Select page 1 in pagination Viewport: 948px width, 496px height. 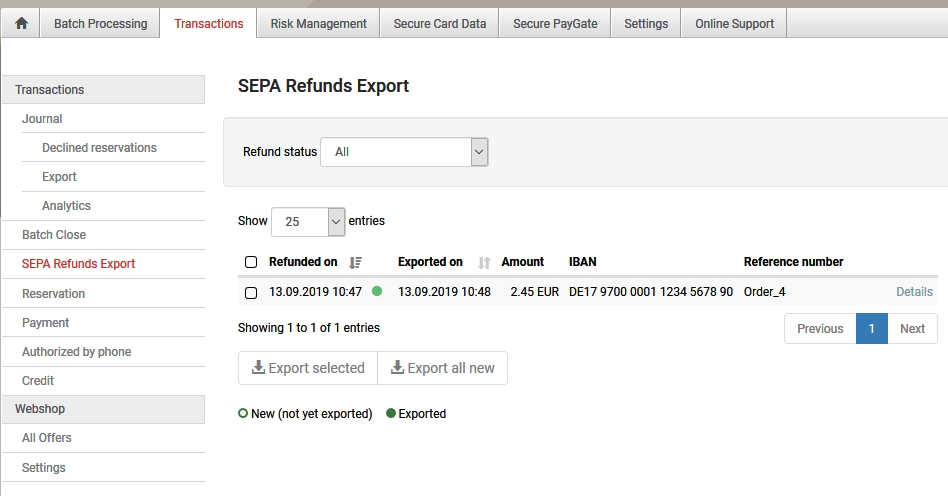(x=871, y=328)
